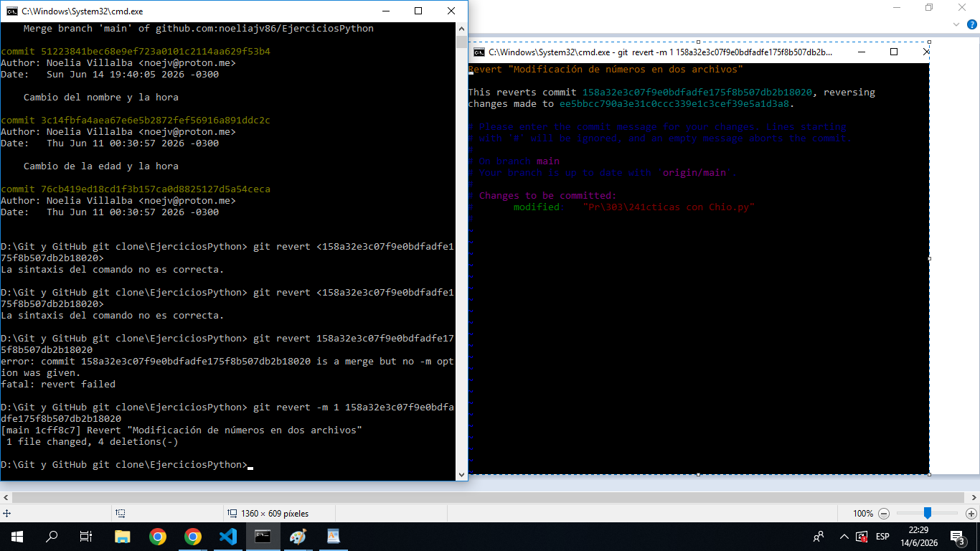Viewport: 980px width, 551px height.
Task: Switch to Paint via its taskbar icon
Action: 298,537
